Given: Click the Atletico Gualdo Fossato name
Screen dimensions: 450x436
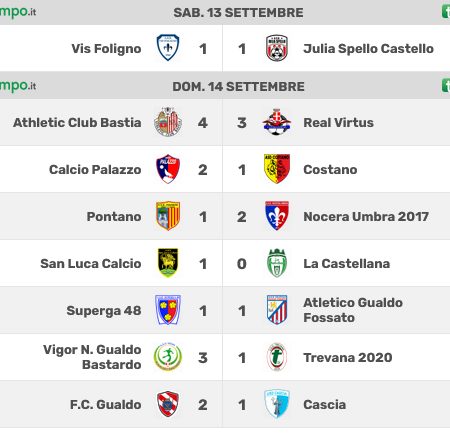Looking at the screenshot, I should point(353,310).
